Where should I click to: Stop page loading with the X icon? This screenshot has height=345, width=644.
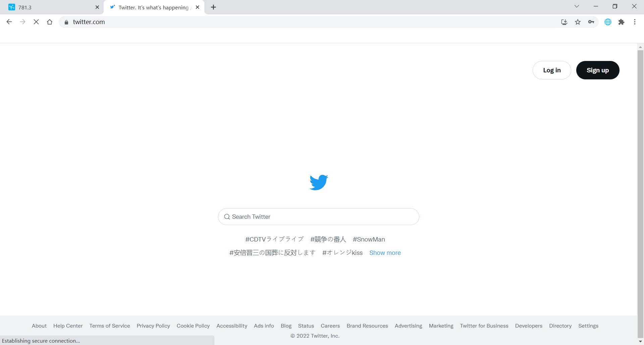36,22
